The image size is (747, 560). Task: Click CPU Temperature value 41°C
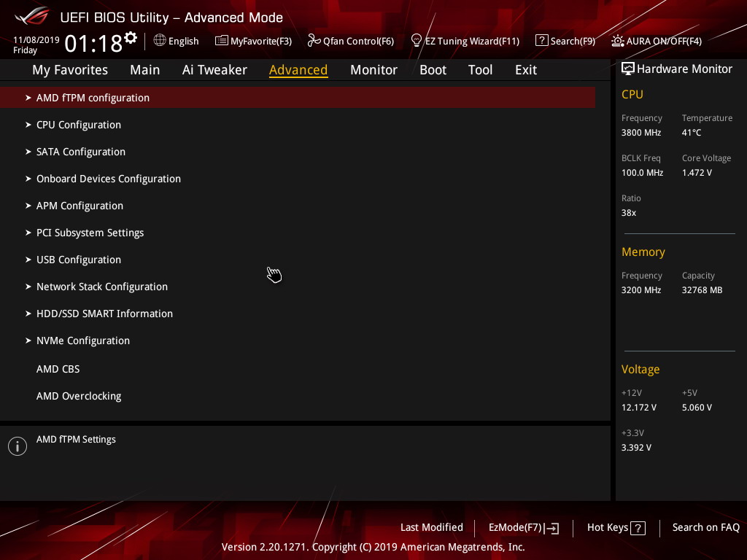click(692, 133)
